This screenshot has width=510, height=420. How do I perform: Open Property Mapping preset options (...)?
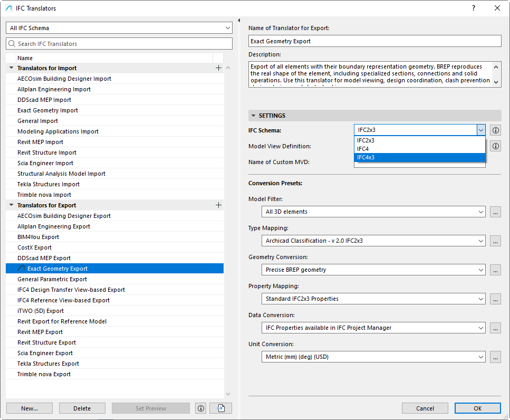tap(495, 299)
